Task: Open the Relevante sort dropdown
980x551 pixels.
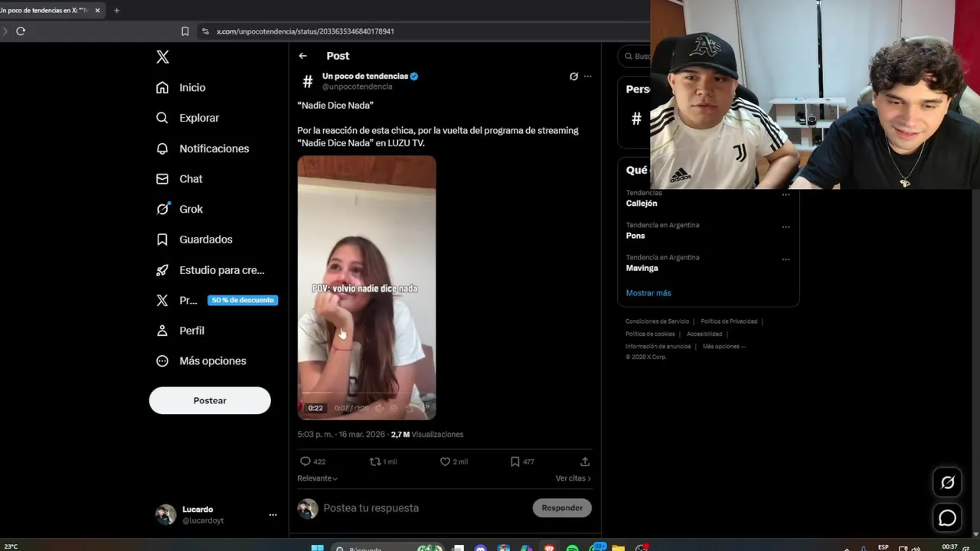Action: tap(318, 478)
